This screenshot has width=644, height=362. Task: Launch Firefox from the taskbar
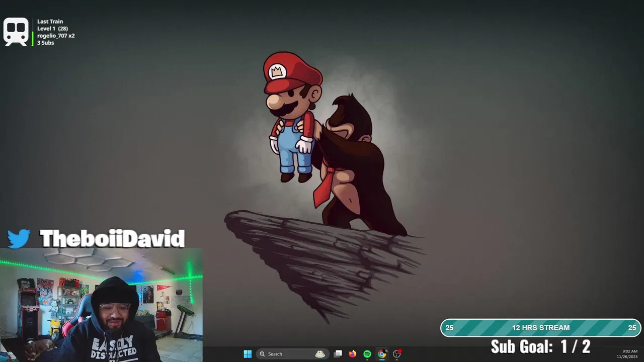coord(353,354)
